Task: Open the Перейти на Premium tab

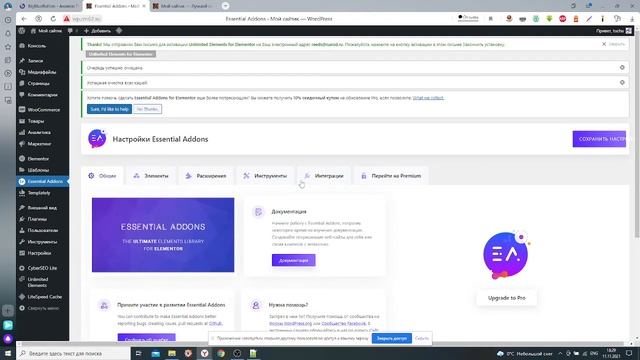Action: [x=391, y=176]
